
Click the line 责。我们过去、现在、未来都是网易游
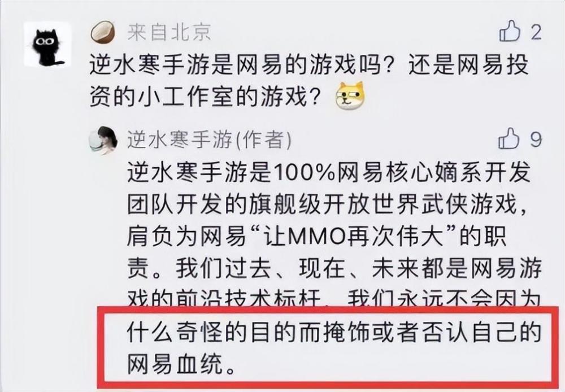point(334,268)
